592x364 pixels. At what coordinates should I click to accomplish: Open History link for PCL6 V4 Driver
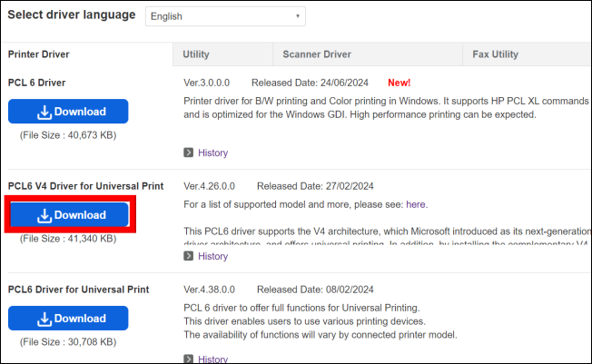(x=213, y=256)
